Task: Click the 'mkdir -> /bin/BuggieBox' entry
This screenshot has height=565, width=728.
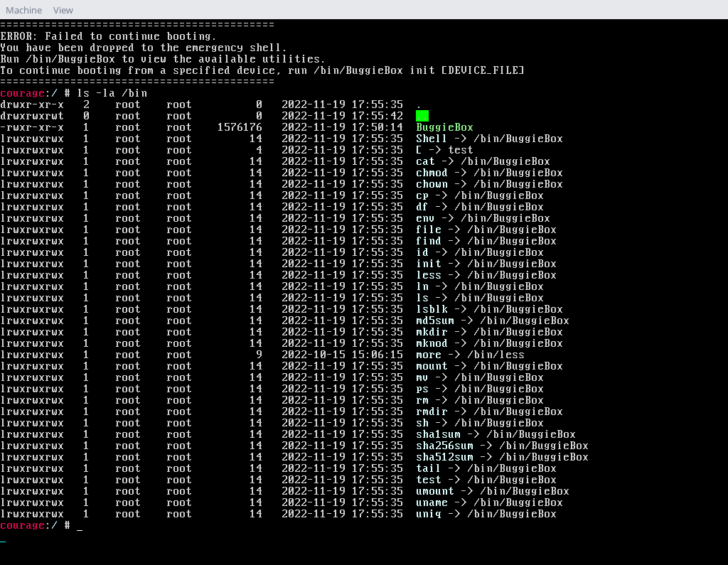Action: 489,332
